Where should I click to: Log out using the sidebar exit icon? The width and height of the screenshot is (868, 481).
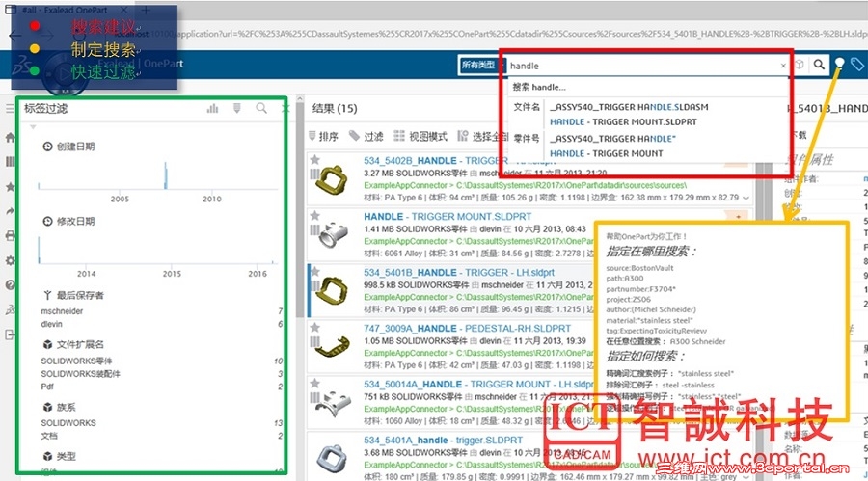point(10,334)
